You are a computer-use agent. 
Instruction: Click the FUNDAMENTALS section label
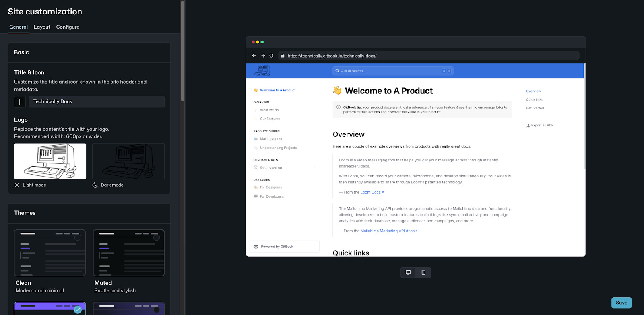click(x=266, y=160)
